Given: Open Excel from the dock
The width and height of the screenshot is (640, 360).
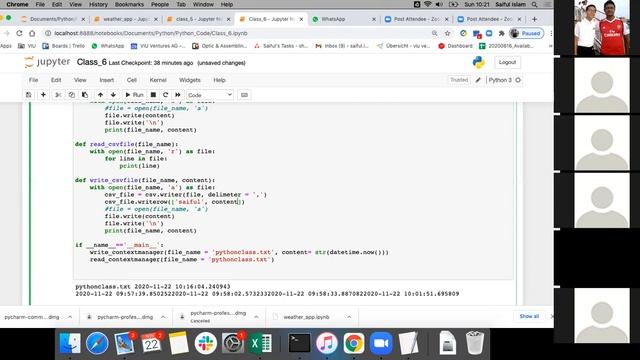Looking at the screenshot, I should click(260, 343).
